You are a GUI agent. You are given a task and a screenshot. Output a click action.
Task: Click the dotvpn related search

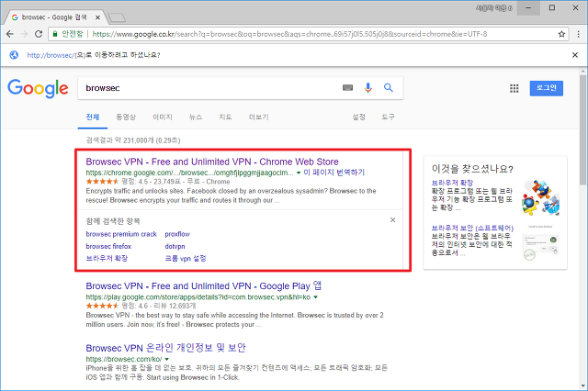(x=175, y=246)
